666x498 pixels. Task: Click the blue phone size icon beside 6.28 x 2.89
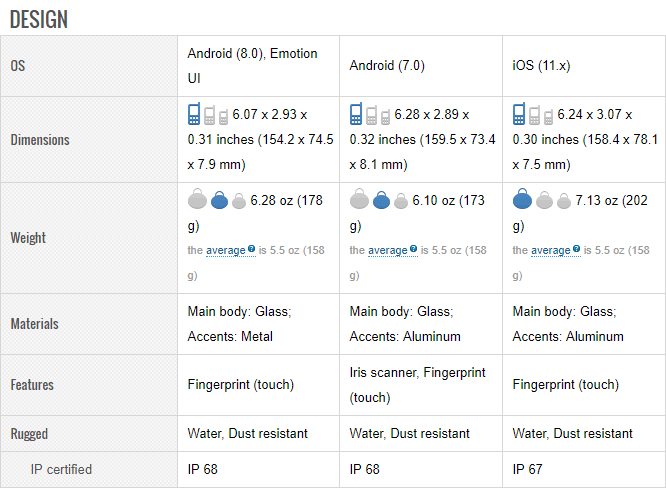(357, 114)
